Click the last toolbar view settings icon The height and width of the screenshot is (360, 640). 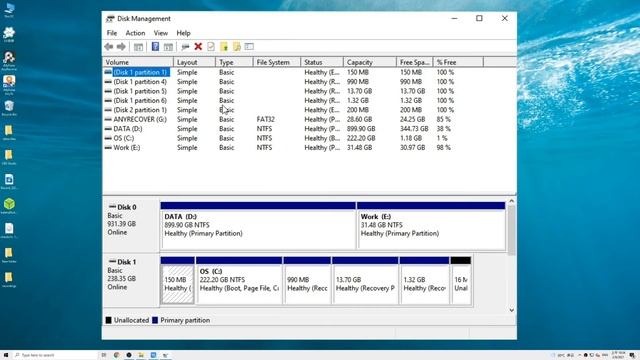coord(249,47)
